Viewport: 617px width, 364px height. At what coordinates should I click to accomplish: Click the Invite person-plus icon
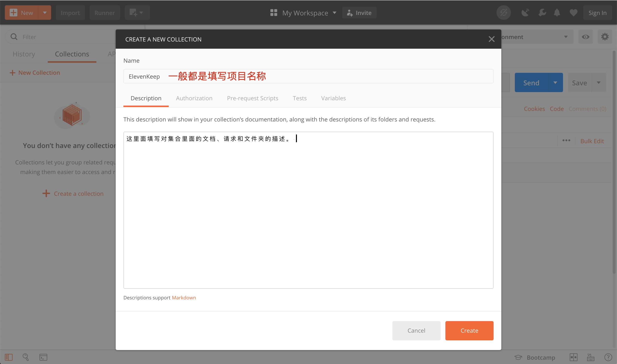pyautogui.click(x=350, y=13)
